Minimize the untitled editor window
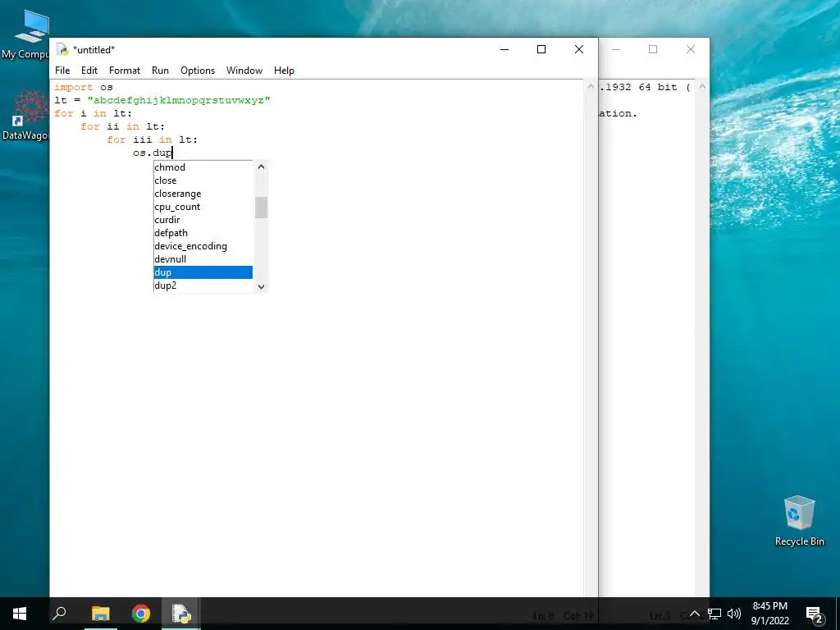This screenshot has width=840, height=630. point(504,49)
